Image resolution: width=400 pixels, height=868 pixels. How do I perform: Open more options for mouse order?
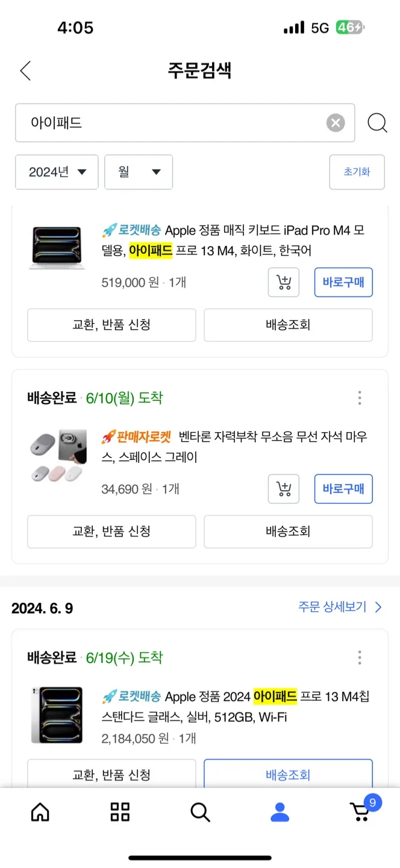(x=360, y=398)
